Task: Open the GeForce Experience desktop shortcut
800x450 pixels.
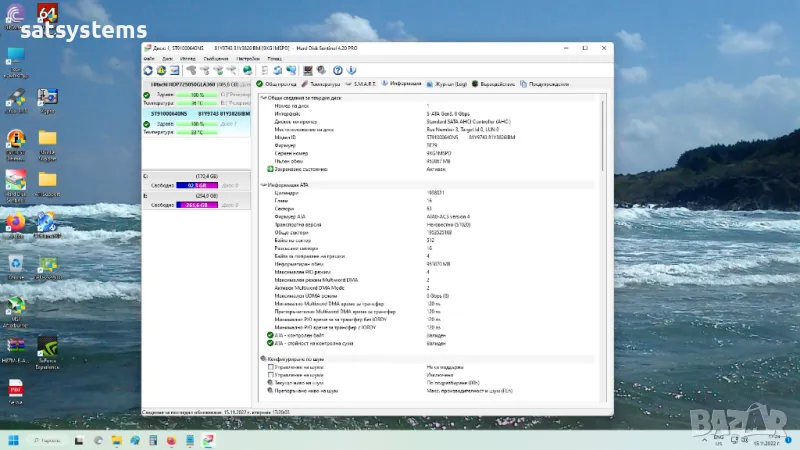Action: point(47,346)
